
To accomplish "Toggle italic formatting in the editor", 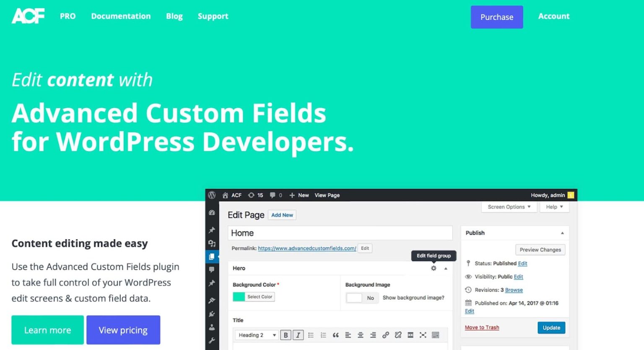I will [298, 335].
